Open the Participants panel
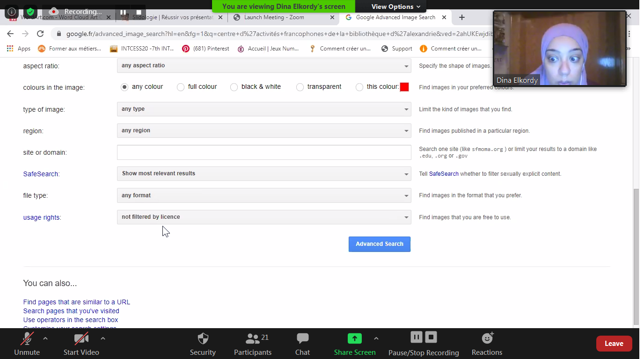 point(253,339)
